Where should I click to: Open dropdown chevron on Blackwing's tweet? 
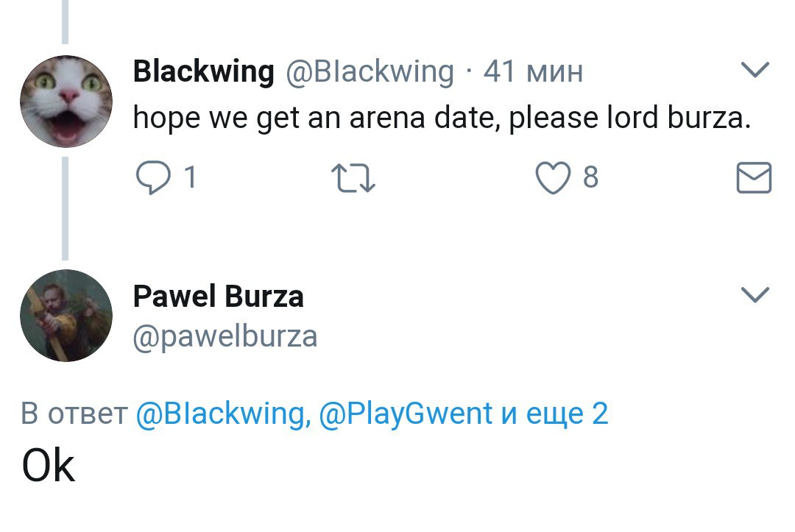click(754, 71)
